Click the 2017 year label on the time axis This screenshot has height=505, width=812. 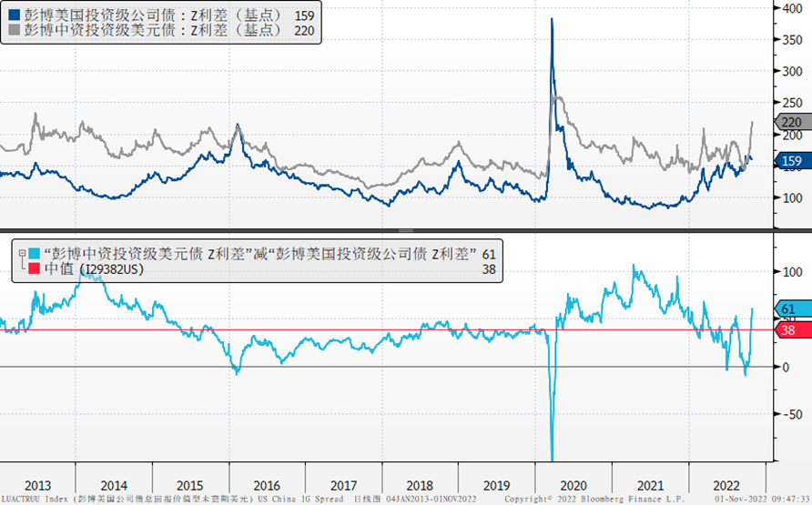click(343, 486)
